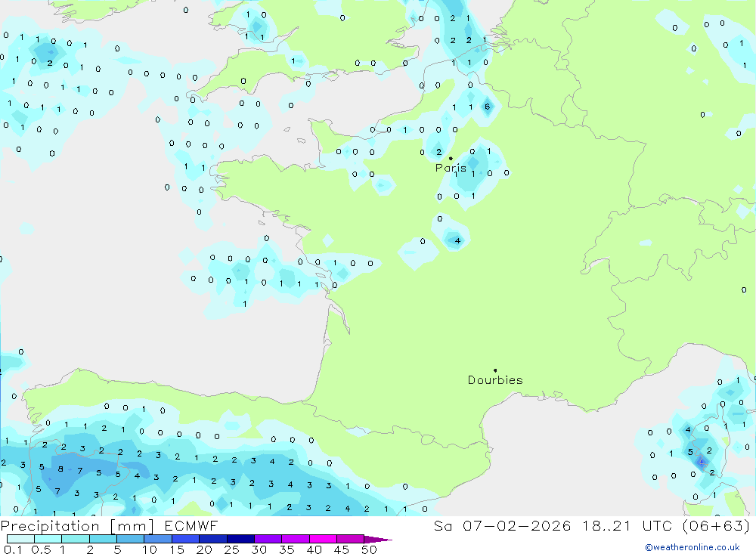Pick the 30–35 mm legend swatch

pos(268,539)
